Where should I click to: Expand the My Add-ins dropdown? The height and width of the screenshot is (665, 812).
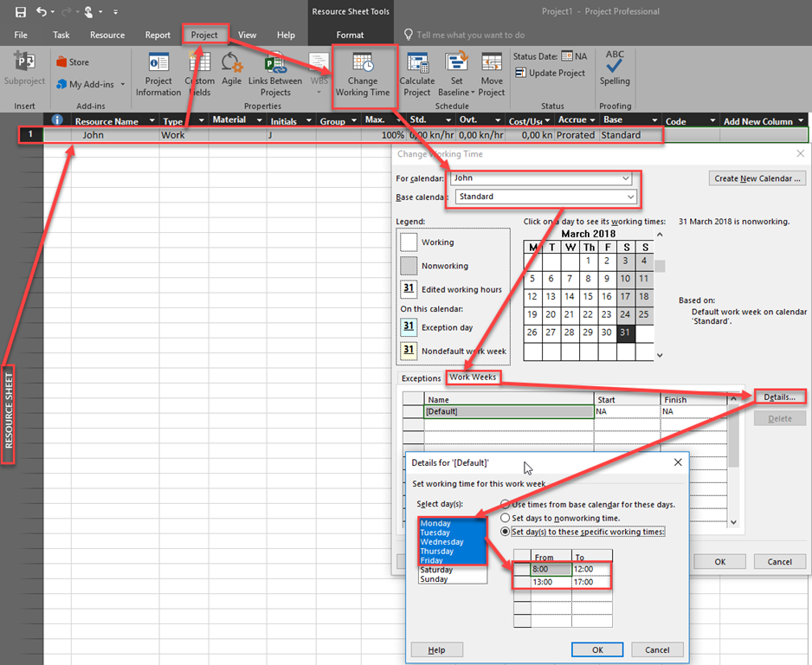click(123, 85)
